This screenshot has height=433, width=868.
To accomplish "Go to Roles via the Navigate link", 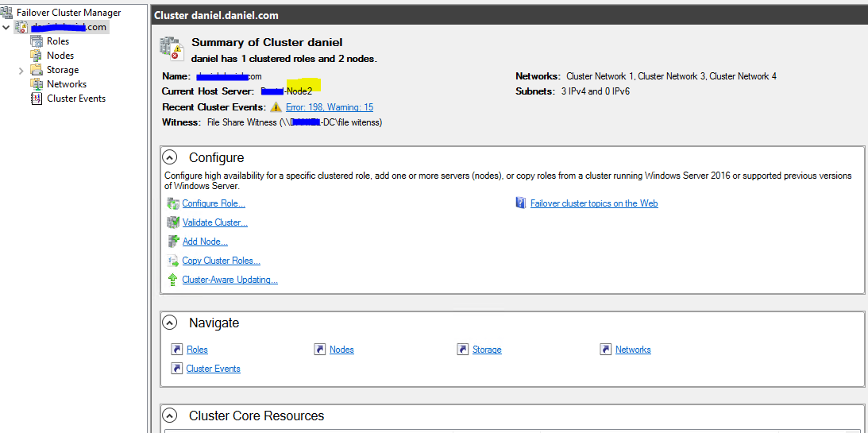I will (197, 350).
